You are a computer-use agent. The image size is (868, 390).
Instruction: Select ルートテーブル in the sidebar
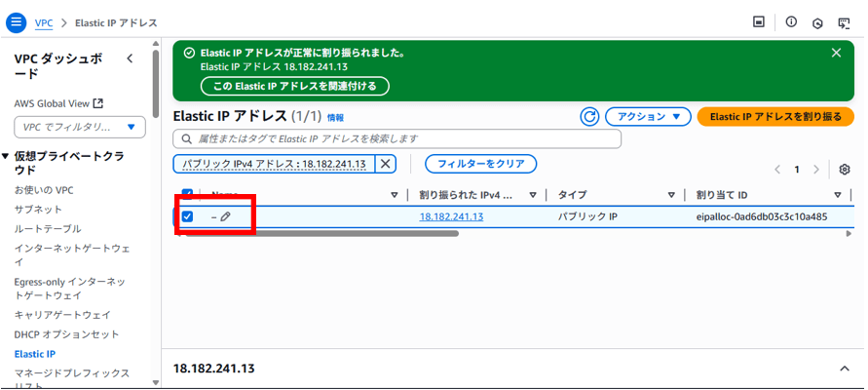pyautogui.click(x=48, y=229)
